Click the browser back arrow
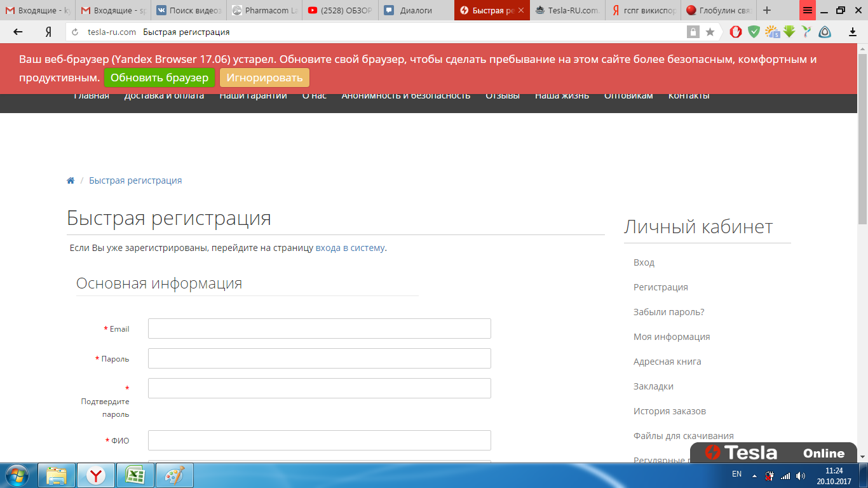Viewport: 868px width, 488px height. click(x=18, y=32)
